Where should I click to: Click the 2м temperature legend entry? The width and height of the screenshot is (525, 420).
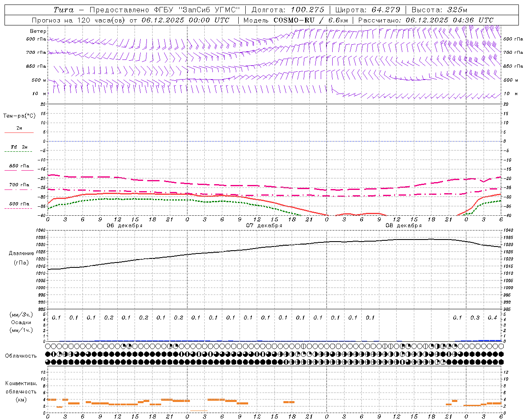pyautogui.click(x=19, y=128)
